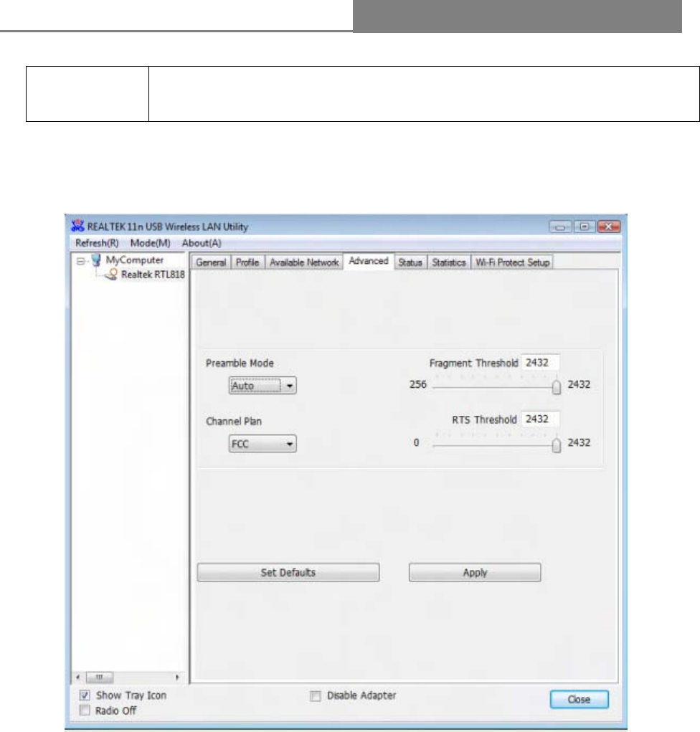The height and width of the screenshot is (732, 700).
Task: Click the right scroll arrow in tree panel
Action: (177, 677)
